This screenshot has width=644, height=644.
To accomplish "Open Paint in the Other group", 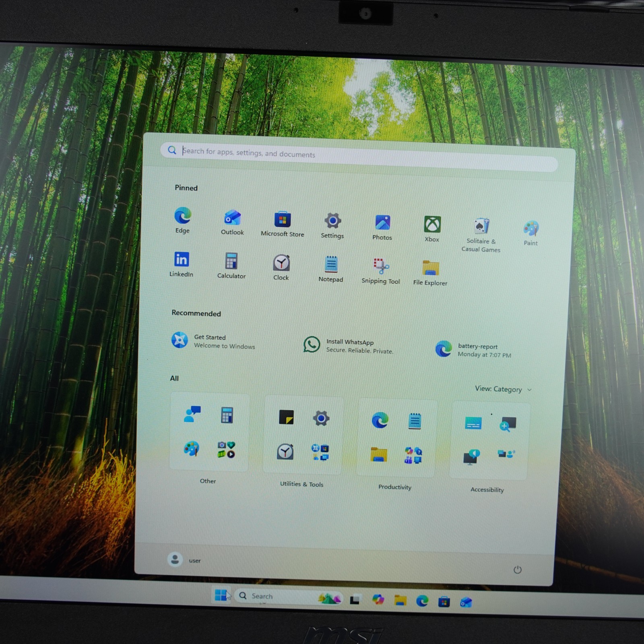I will click(192, 448).
